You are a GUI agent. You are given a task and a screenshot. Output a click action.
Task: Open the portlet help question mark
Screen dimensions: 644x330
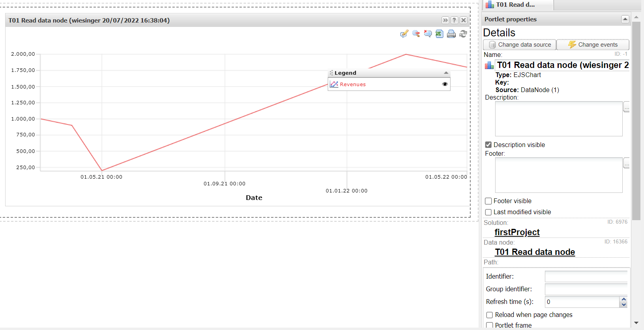click(x=454, y=20)
